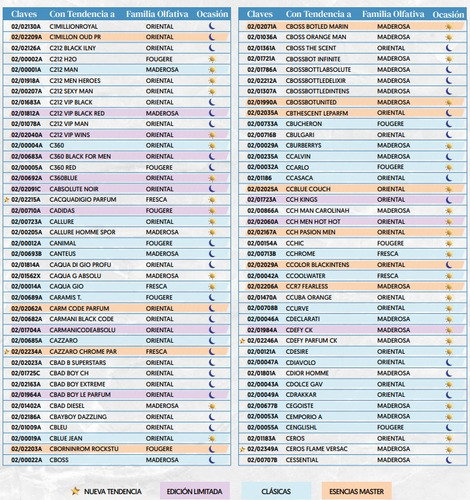Screen dimensions: 470x500
Task: Click left table's Claves column header
Action: [24, 14]
